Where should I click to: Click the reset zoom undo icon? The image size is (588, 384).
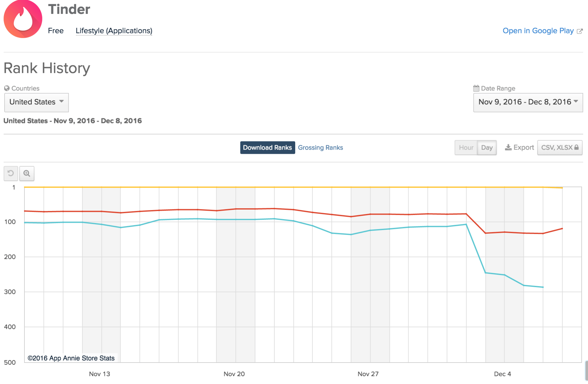tap(11, 173)
